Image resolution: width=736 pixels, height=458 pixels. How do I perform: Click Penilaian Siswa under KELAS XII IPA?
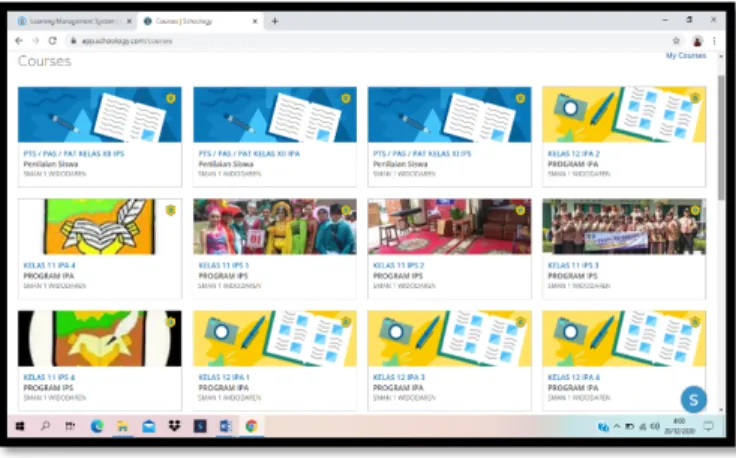pyautogui.click(x=226, y=164)
